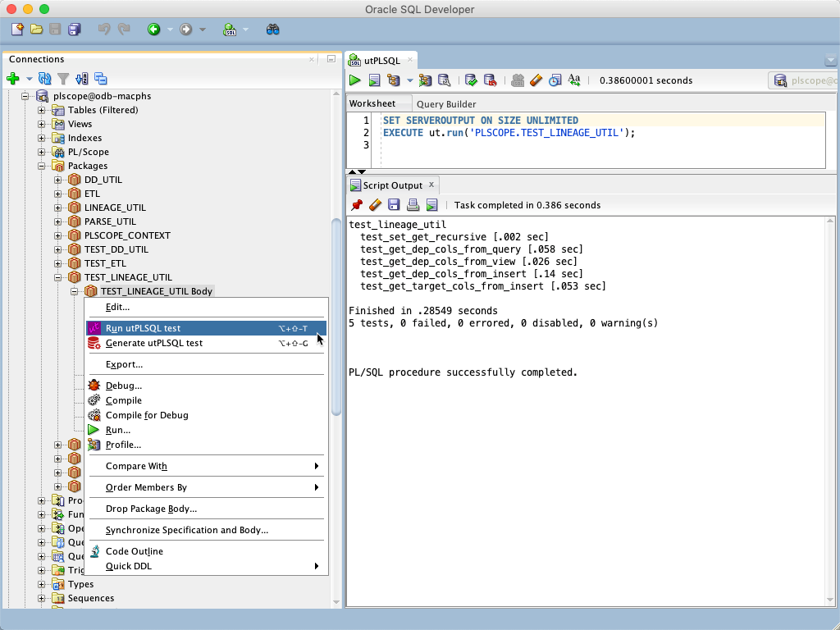This screenshot has height=630, width=840.
Task: Save the Script Output to a file
Action: click(x=394, y=204)
